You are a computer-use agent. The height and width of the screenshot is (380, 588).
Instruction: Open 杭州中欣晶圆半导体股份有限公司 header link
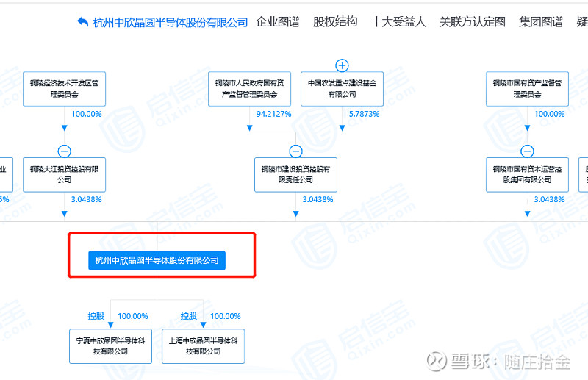tap(171, 23)
